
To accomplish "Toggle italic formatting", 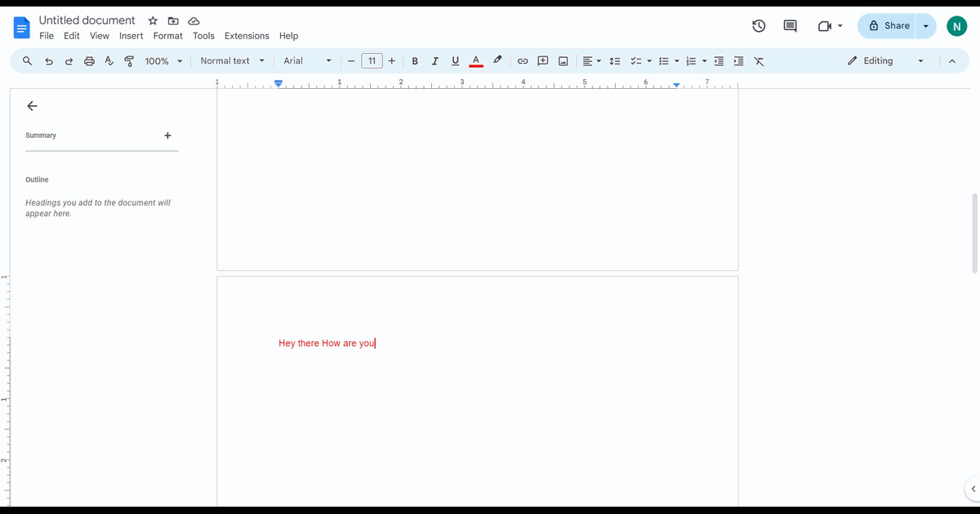I will coord(434,61).
